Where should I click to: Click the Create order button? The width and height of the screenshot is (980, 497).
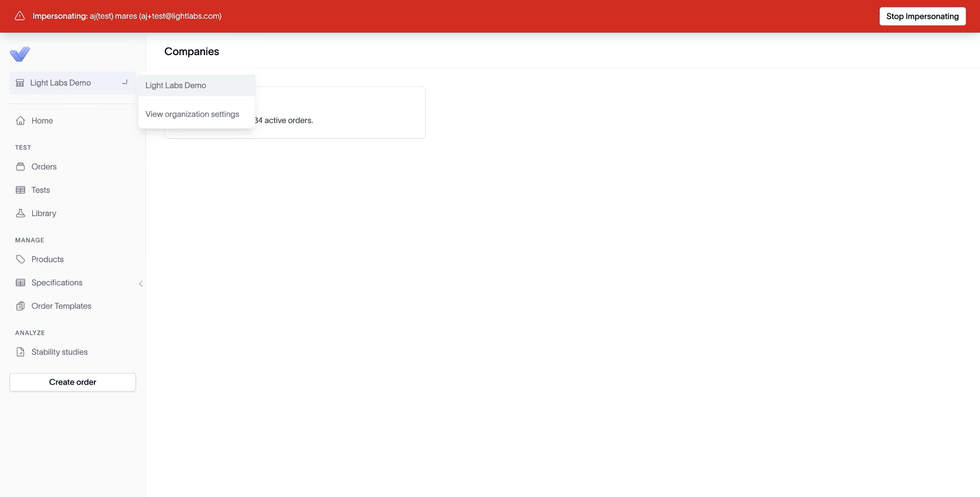point(72,382)
